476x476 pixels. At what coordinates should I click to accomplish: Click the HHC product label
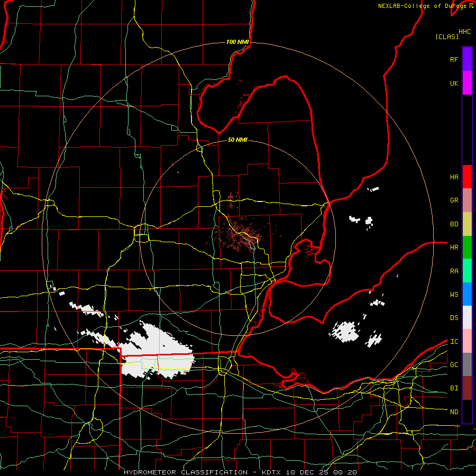point(464,32)
